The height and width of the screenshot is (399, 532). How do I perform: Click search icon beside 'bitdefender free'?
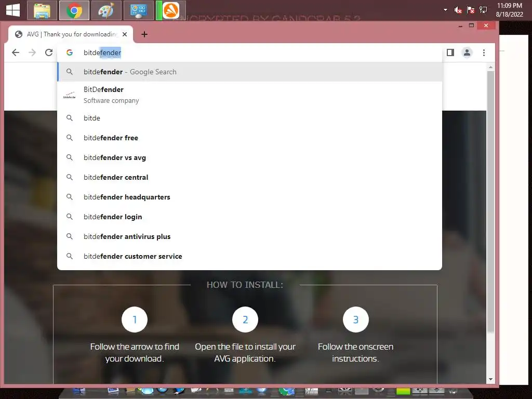tap(70, 138)
